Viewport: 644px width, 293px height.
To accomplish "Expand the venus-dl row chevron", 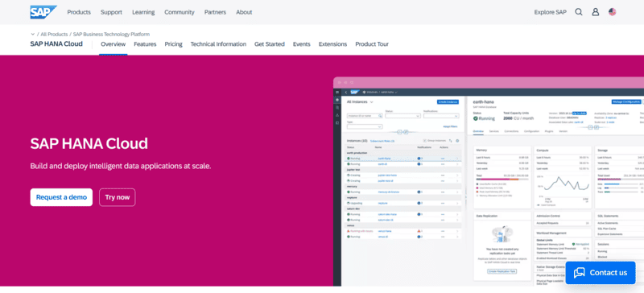I will point(457,237).
